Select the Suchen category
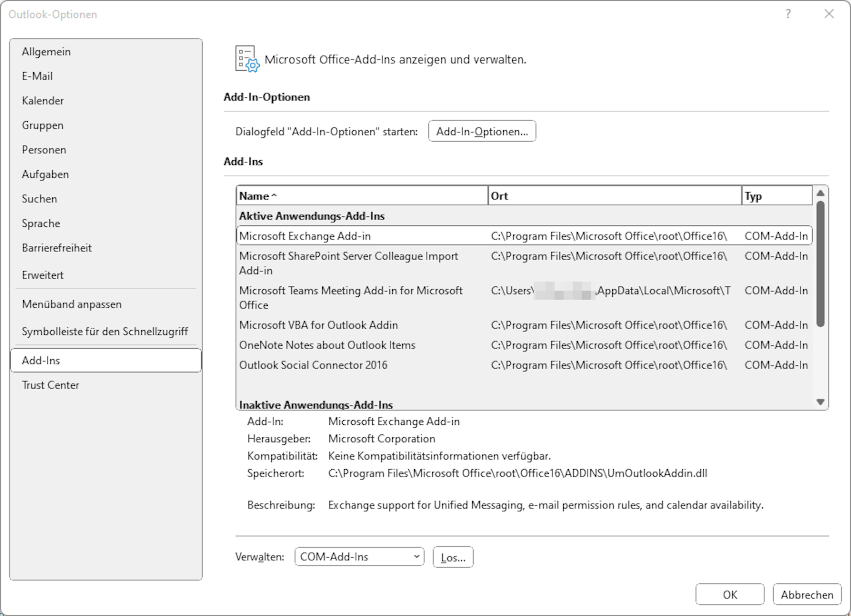Screen dimensions: 851x616 click(x=105, y=199)
